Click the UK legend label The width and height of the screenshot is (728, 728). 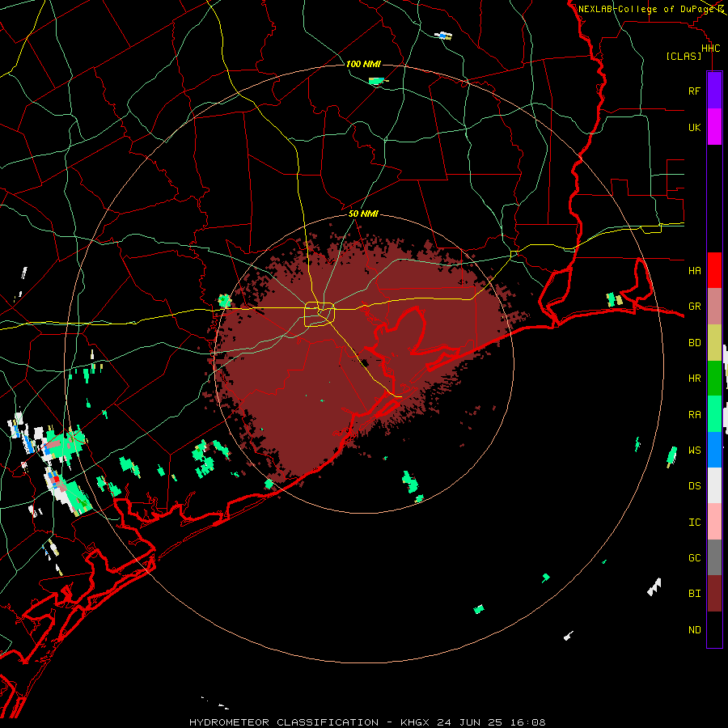point(694,128)
